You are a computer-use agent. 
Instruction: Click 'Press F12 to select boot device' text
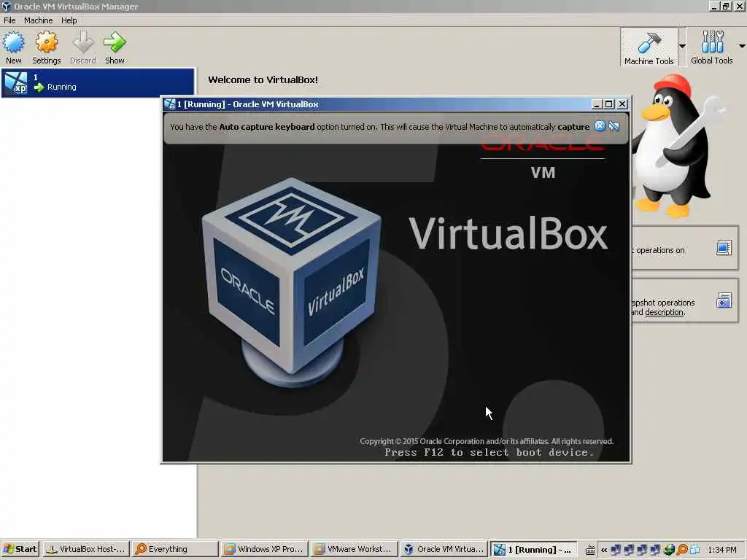click(489, 452)
